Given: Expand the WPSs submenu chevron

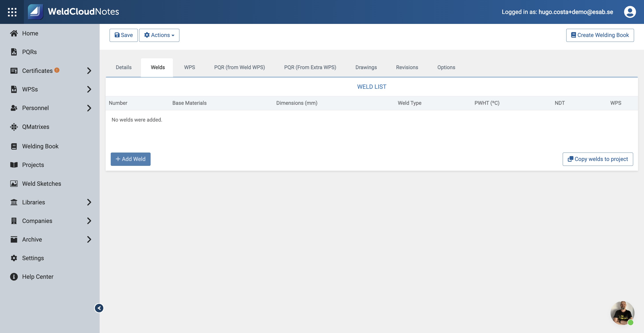Looking at the screenshot, I should coord(89,89).
